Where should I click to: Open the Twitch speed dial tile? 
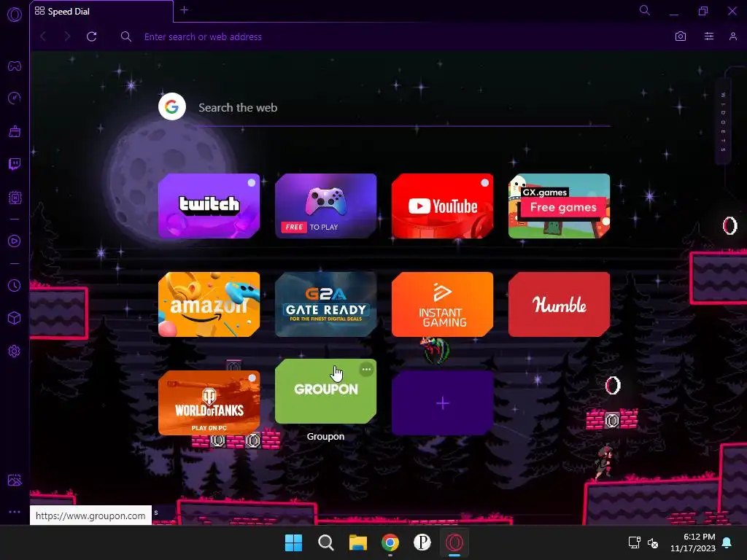[x=209, y=206]
